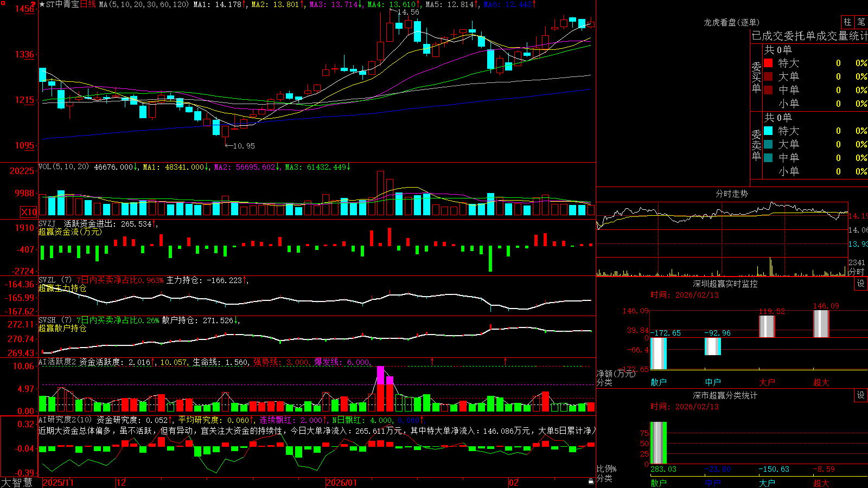
Task: Click the 日线 period label
Action: coord(88,4)
